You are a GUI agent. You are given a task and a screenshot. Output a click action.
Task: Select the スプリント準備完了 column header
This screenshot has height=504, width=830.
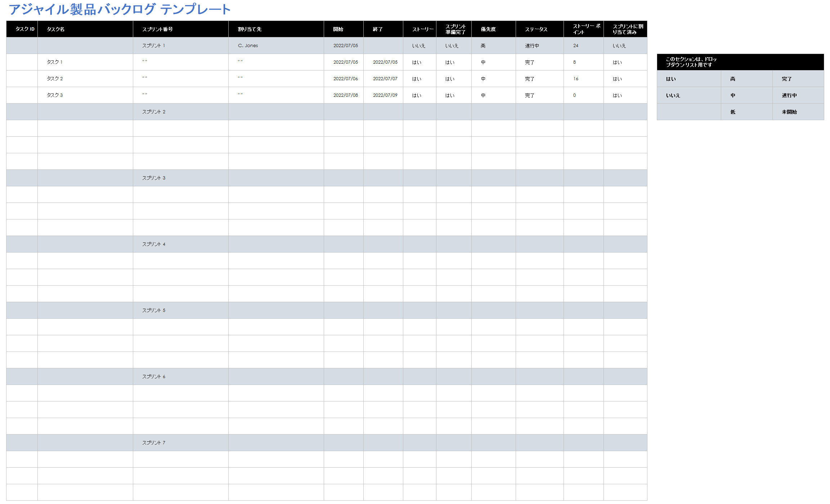pos(454,29)
